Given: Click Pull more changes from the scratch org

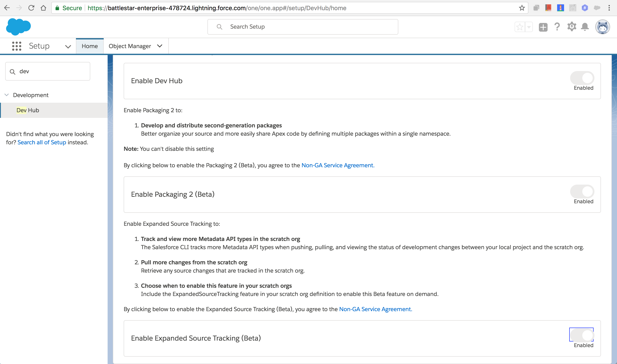Looking at the screenshot, I should (x=194, y=262).
